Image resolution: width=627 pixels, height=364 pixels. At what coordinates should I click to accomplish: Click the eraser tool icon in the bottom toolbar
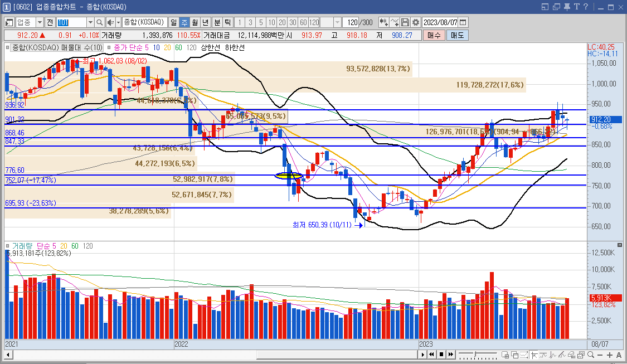571,355
